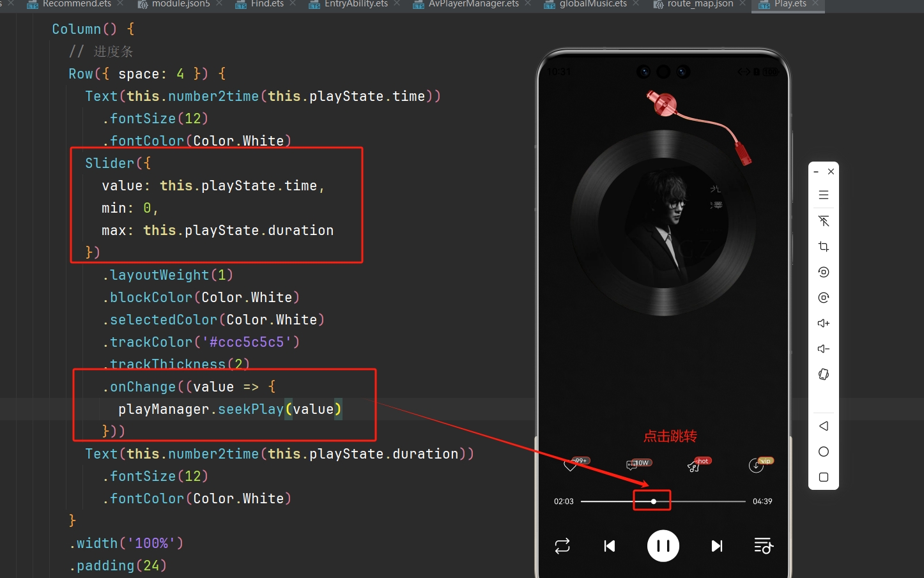
Task: Like the song with the heart icon
Action: [571, 466]
